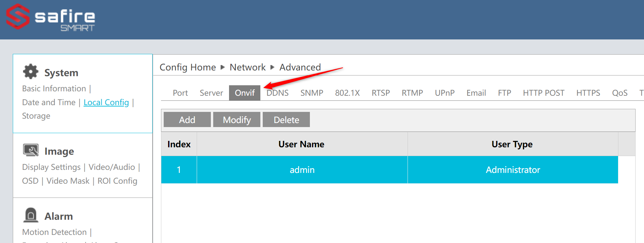Open the Local Config link

tap(106, 102)
